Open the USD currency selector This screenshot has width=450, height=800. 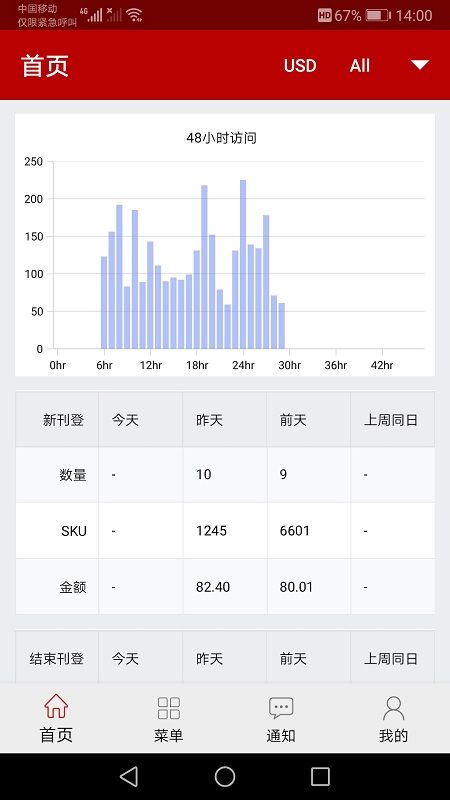tap(300, 65)
